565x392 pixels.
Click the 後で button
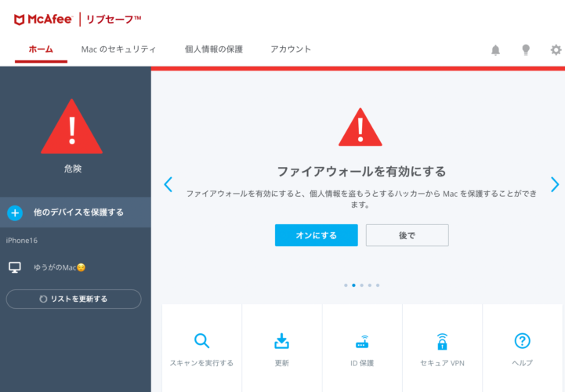[407, 235]
